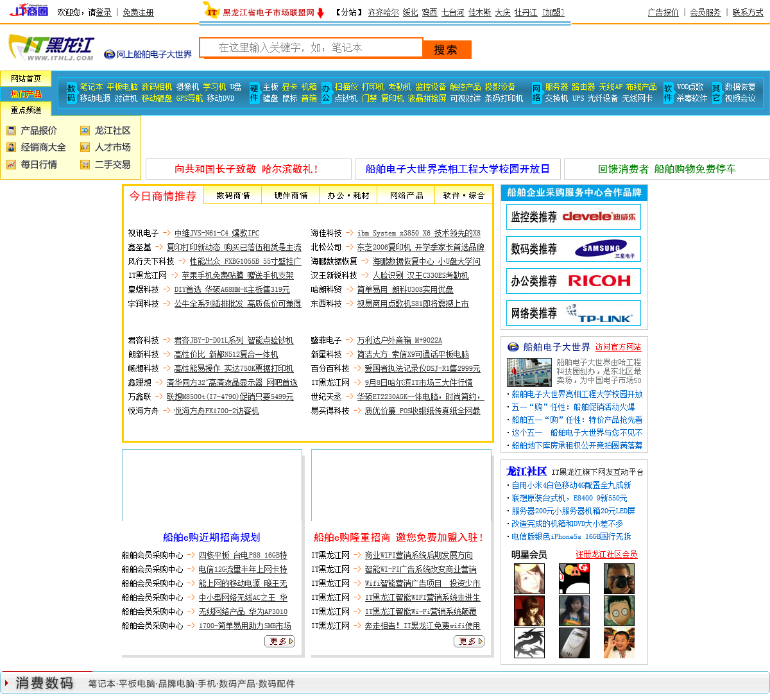Click the 经销商大全 icon

(11, 148)
